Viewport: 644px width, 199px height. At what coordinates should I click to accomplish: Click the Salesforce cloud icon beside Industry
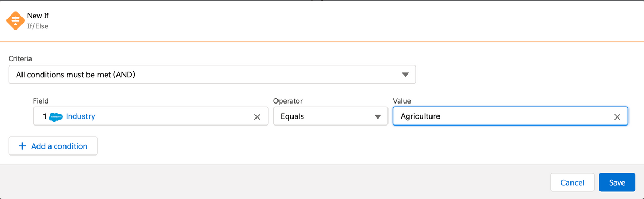56,116
